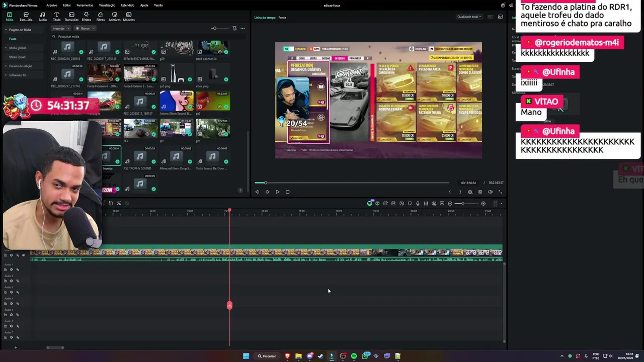Screen dimensions: 644x362
Task: Open Spotify from the taskbar
Action: pyautogui.click(x=354, y=356)
